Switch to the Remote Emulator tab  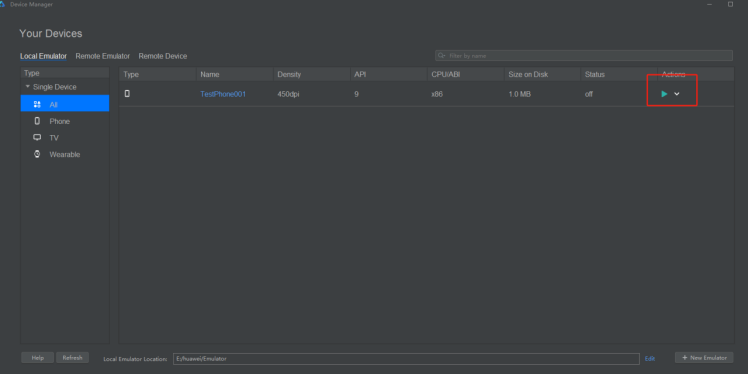[x=103, y=56]
